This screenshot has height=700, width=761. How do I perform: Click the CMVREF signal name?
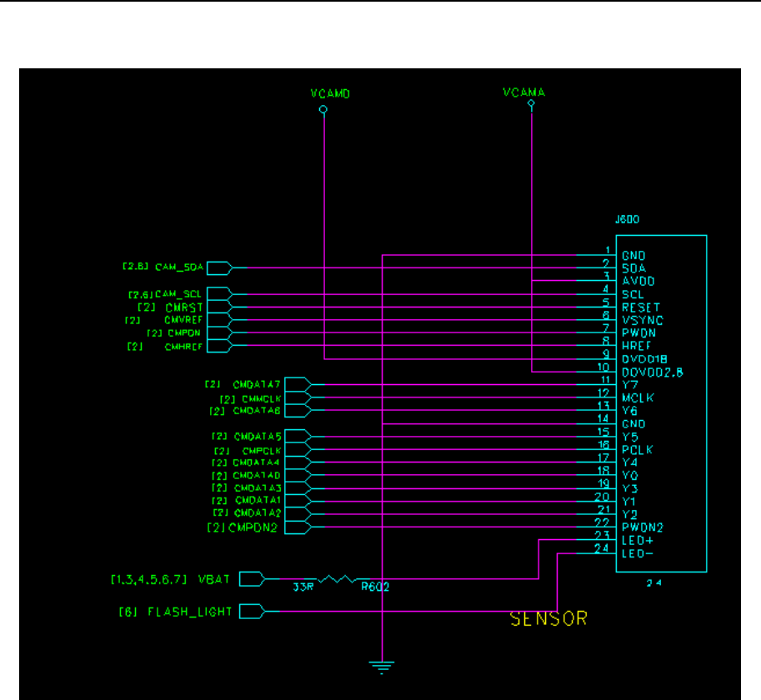[183, 320]
